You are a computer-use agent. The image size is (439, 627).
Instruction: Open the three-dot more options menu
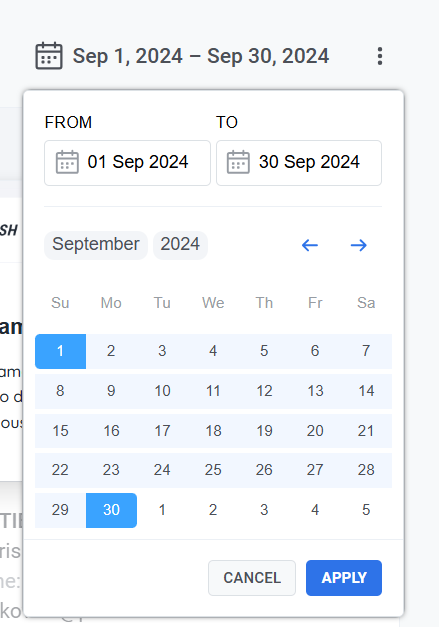point(380,56)
